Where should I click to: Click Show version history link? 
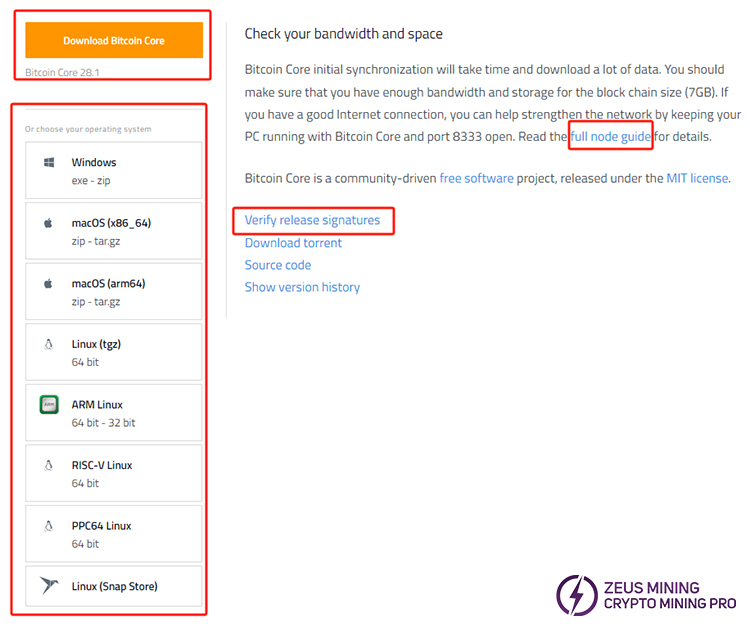tap(302, 287)
